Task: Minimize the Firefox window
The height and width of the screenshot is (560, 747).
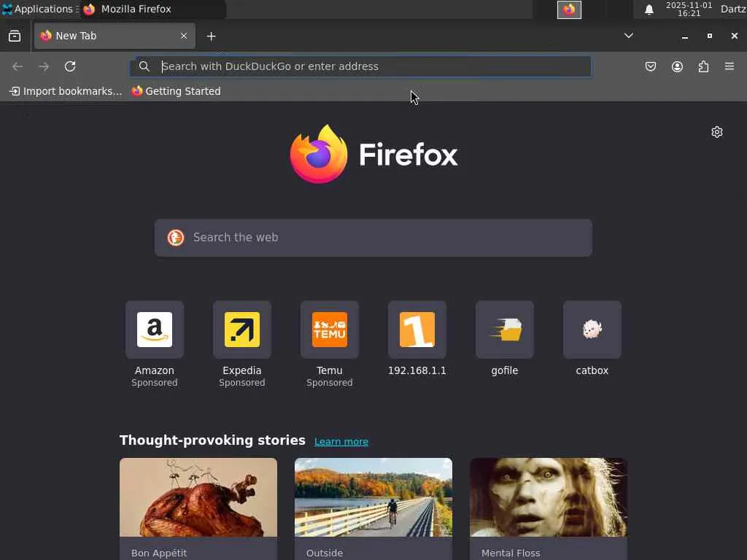Action: 684,36
